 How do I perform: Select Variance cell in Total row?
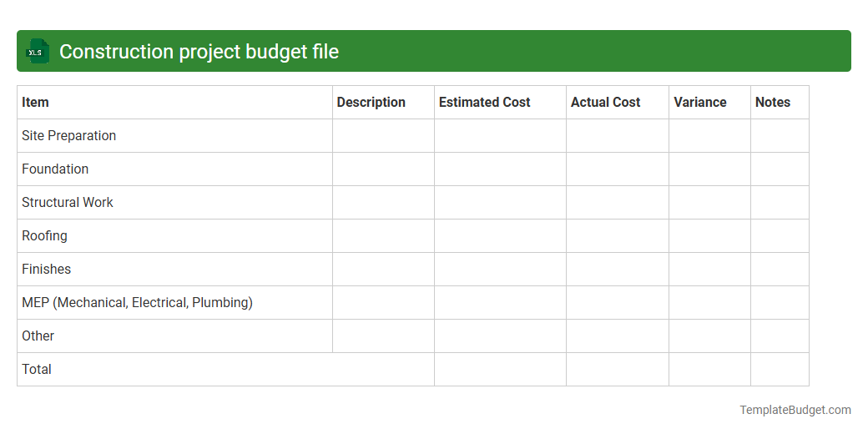click(x=709, y=369)
